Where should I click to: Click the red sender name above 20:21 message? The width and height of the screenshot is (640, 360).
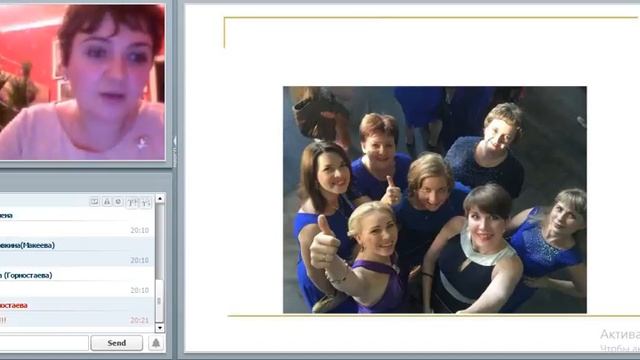click(13, 305)
